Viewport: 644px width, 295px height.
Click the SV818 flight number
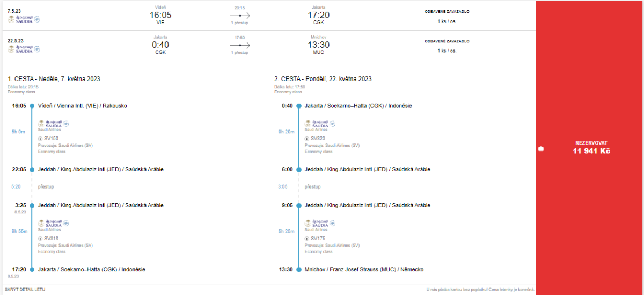(x=51, y=238)
